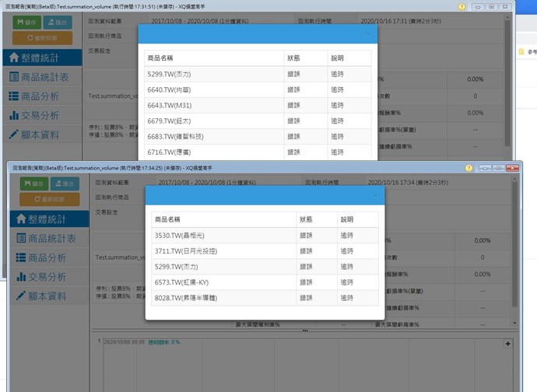Select 整體統計 in back window sidebar
This screenshot has width=537, height=392.
click(x=43, y=58)
